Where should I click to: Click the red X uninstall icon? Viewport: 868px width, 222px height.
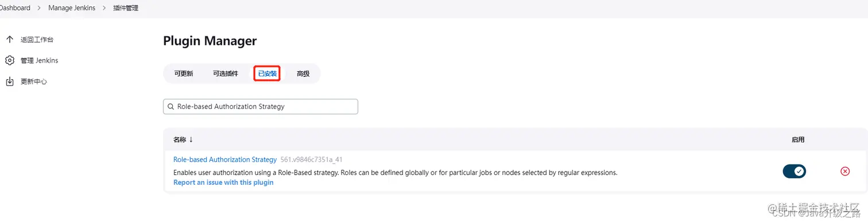tap(845, 171)
